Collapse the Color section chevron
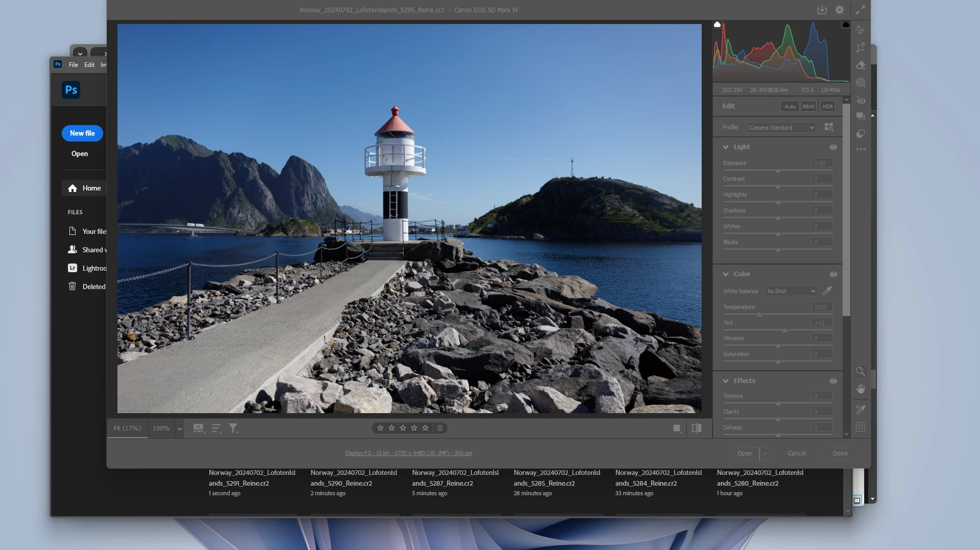 [x=726, y=274]
